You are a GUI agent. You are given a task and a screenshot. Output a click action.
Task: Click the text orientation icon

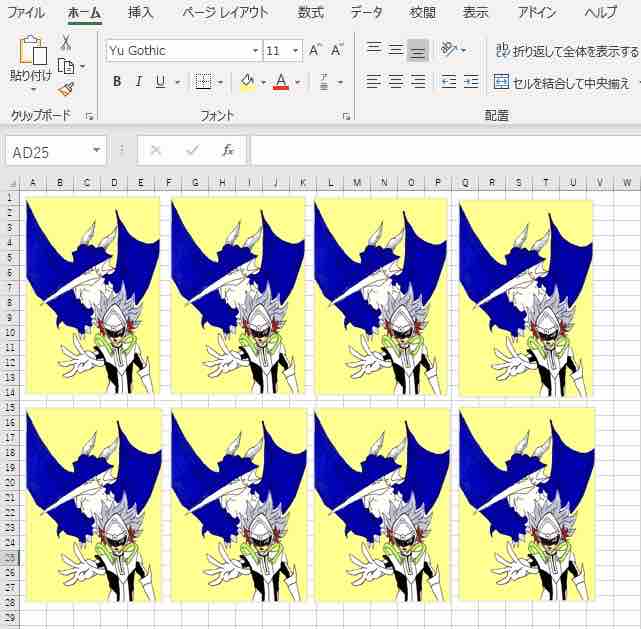(x=449, y=49)
